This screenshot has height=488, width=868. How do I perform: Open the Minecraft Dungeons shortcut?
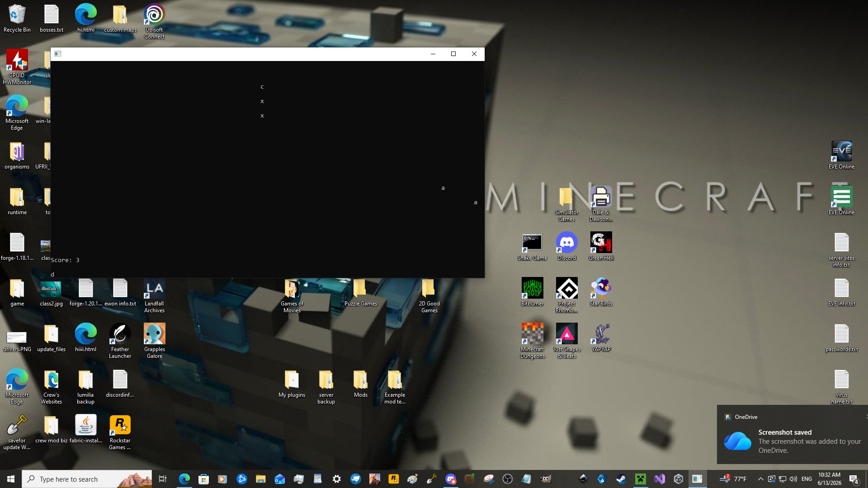click(532, 341)
